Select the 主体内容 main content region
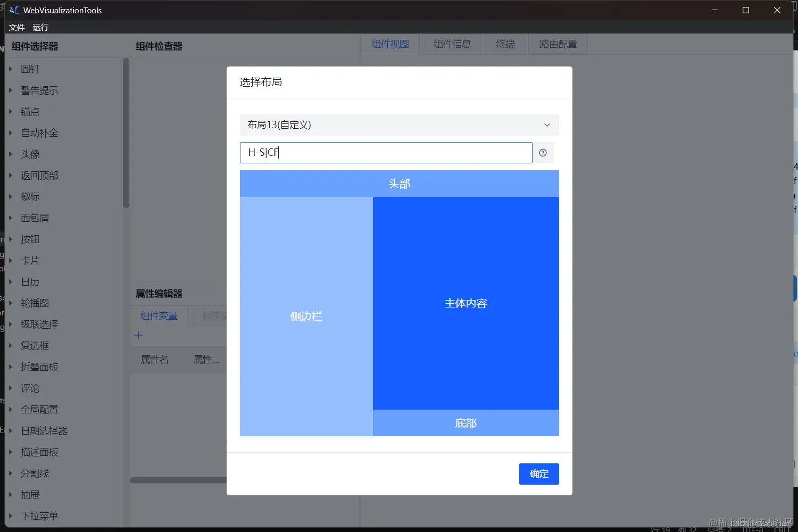Viewport: 798px width, 532px height. 465,303
